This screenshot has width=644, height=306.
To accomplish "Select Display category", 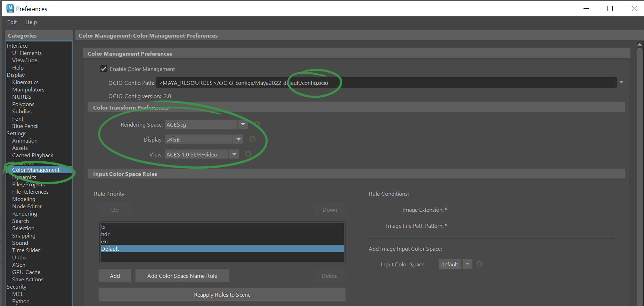I will click(16, 75).
